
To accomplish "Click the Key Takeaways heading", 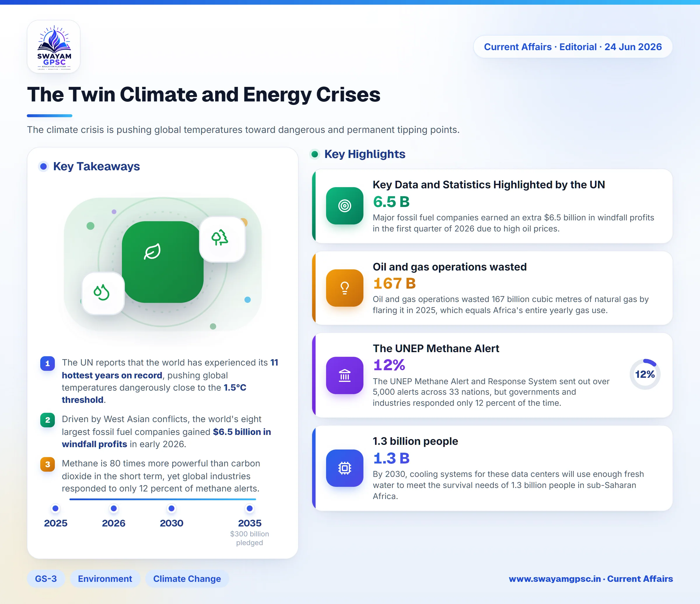I will tap(96, 166).
